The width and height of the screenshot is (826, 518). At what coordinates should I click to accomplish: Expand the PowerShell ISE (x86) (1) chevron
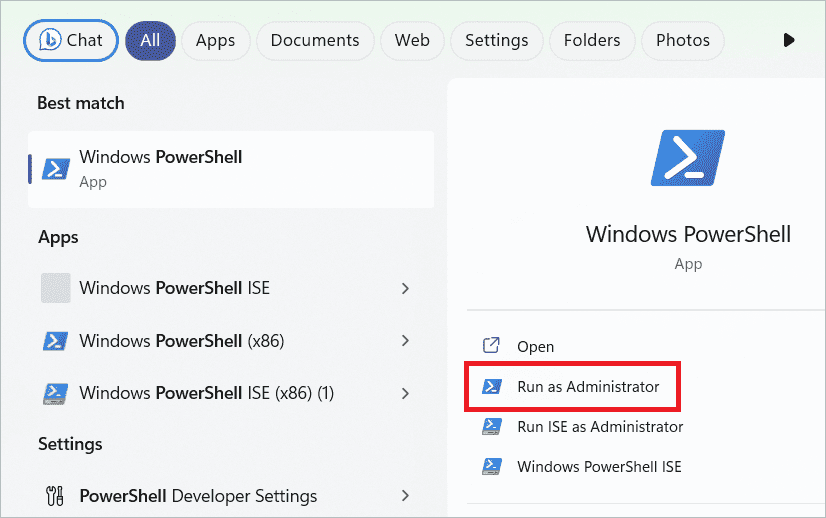405,393
